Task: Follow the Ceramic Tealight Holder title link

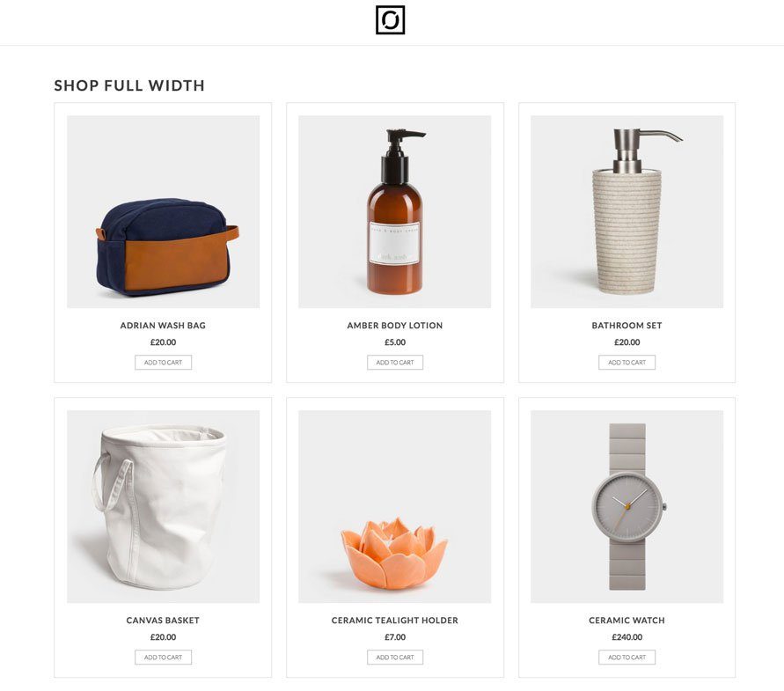Action: (395, 620)
